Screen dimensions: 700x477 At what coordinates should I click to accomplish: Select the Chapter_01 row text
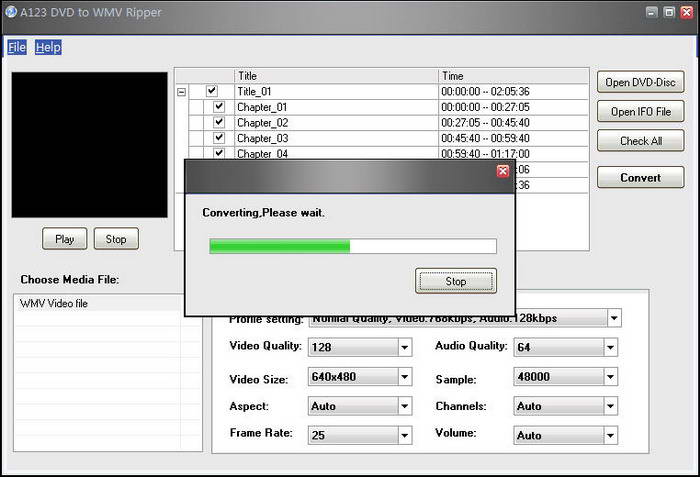pyautogui.click(x=262, y=107)
